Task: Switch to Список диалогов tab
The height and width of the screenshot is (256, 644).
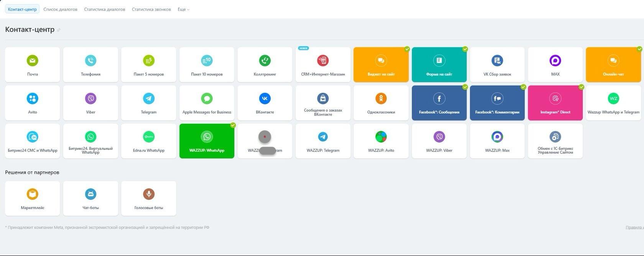Action: (60, 9)
